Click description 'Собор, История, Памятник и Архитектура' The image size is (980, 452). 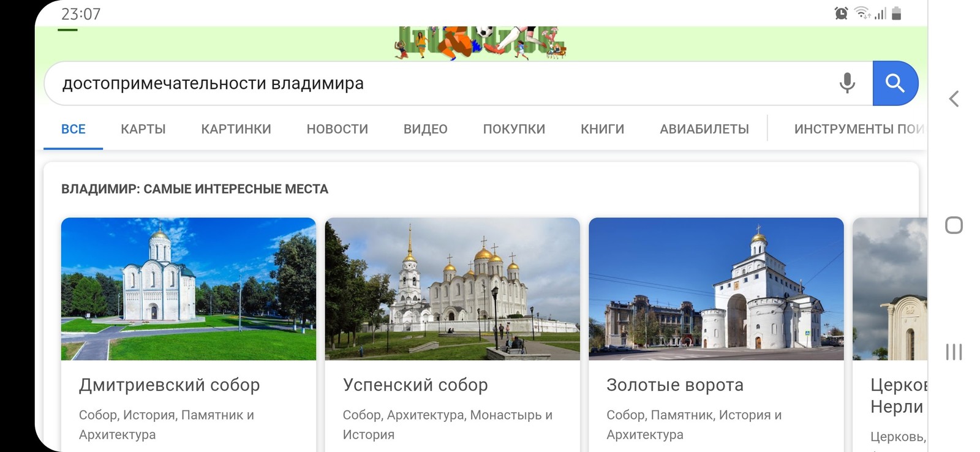pos(167,424)
